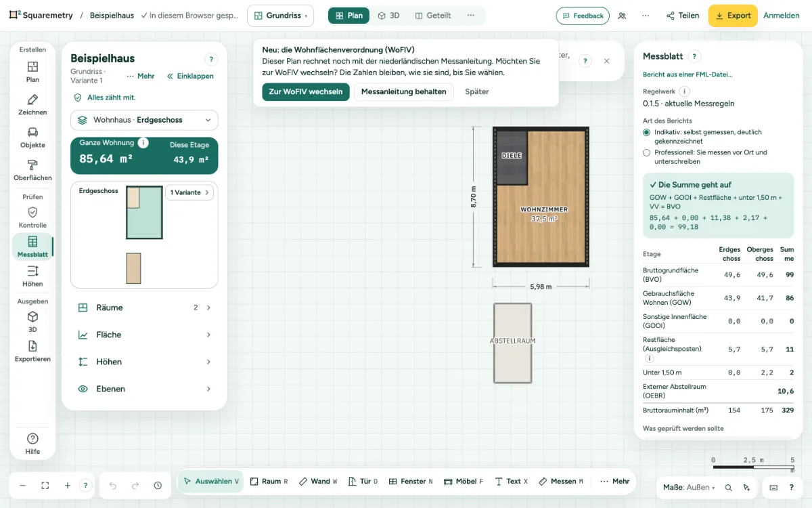Open the Zeichnen tool in the sidebar
812x508 pixels.
pyautogui.click(x=32, y=105)
